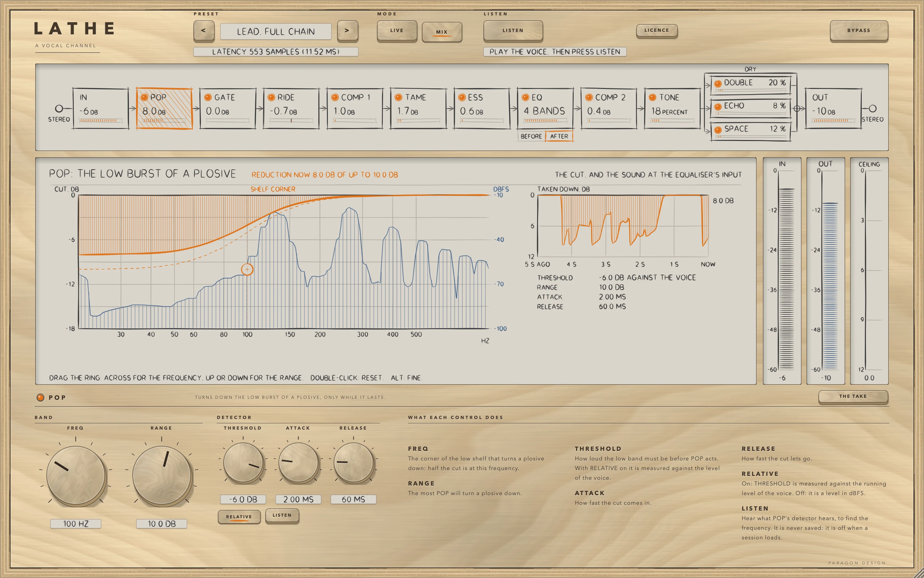
Task: Toggle the COMP 2 module power LED
Action: tap(589, 98)
